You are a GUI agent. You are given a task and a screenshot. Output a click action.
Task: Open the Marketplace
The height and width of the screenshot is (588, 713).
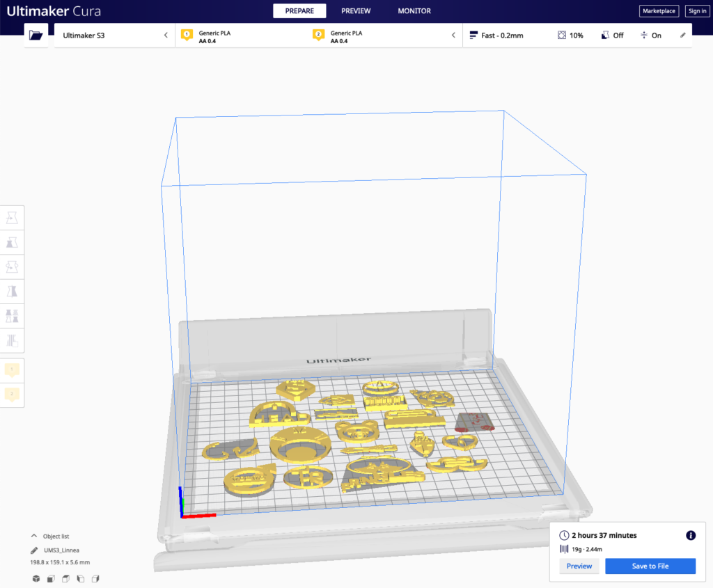pos(659,11)
